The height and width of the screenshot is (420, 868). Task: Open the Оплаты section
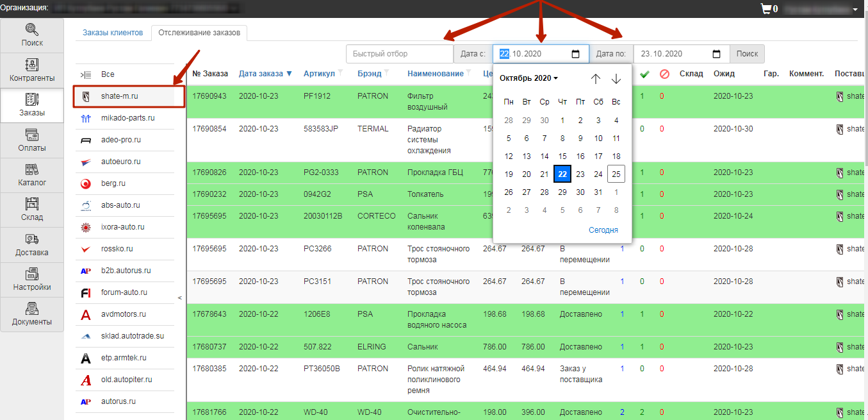(32, 140)
